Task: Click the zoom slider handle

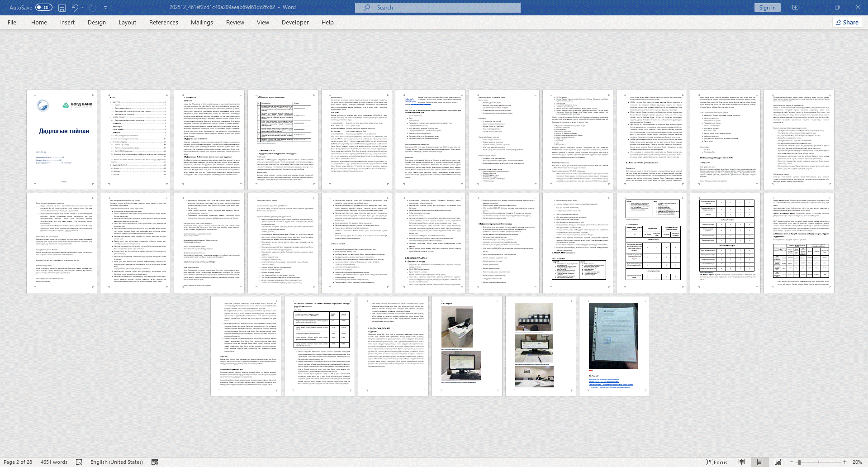Action: pos(800,462)
